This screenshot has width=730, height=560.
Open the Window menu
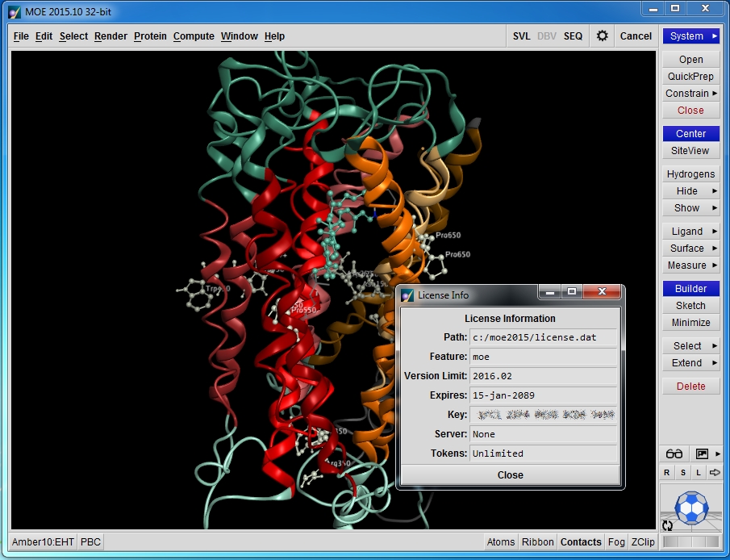pos(240,36)
